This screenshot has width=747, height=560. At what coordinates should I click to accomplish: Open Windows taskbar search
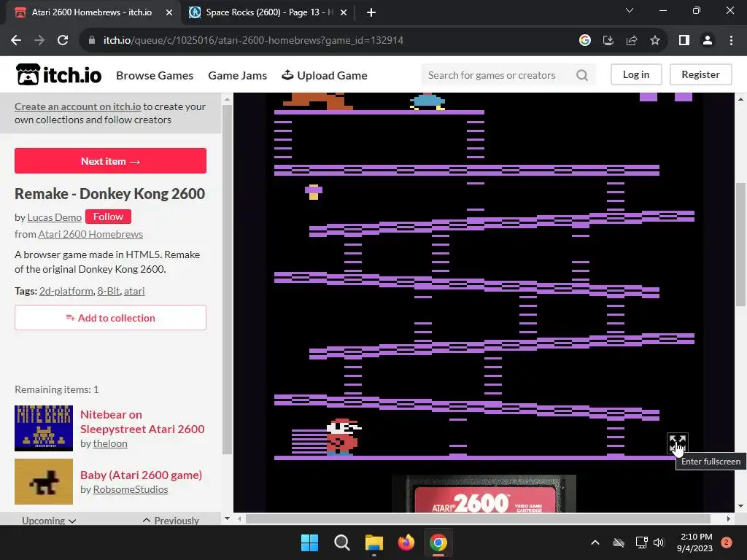click(341, 542)
